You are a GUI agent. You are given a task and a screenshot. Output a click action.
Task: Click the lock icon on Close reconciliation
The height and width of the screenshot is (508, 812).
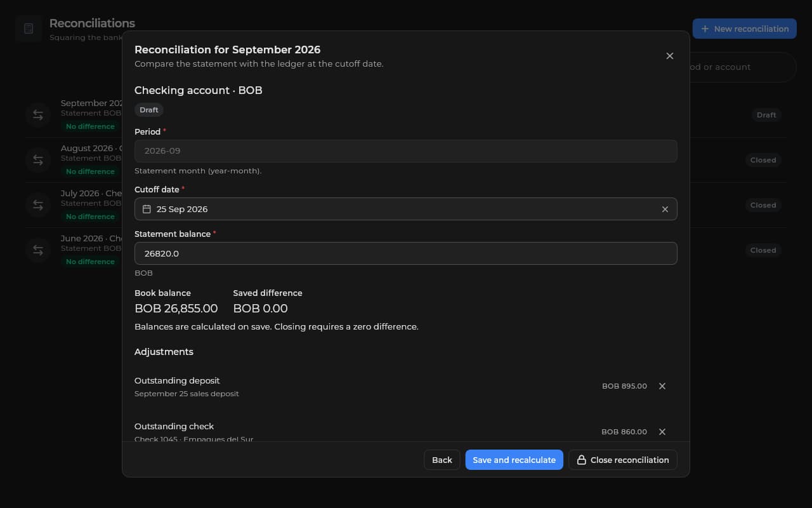click(581, 460)
